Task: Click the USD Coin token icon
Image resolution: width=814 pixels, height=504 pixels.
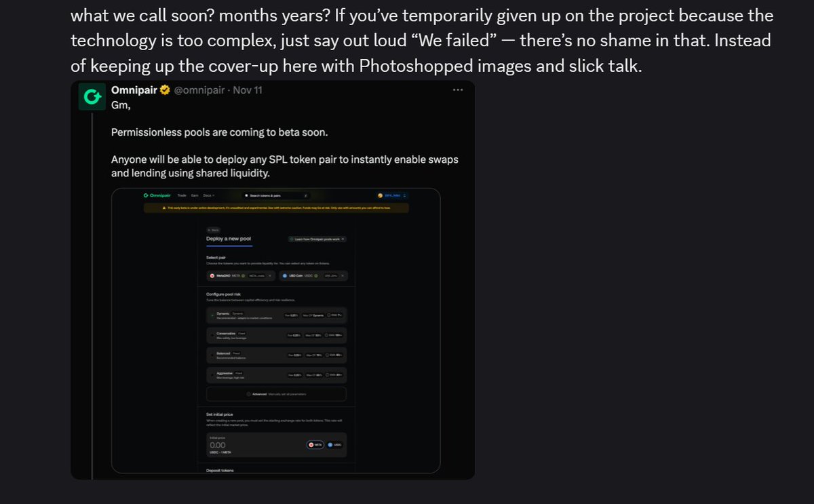Action: 285,275
